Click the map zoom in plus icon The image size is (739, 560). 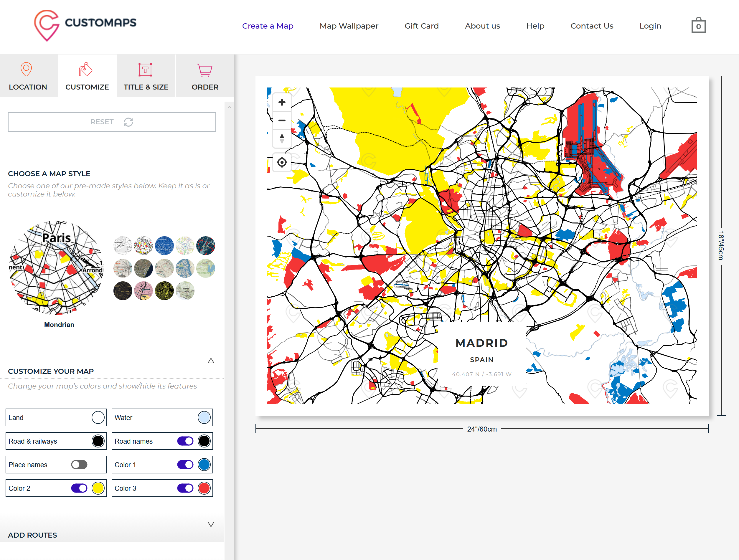[x=282, y=102]
